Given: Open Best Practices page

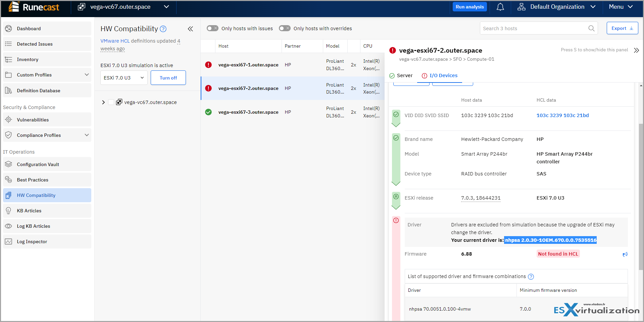Looking at the screenshot, I should point(47,180).
